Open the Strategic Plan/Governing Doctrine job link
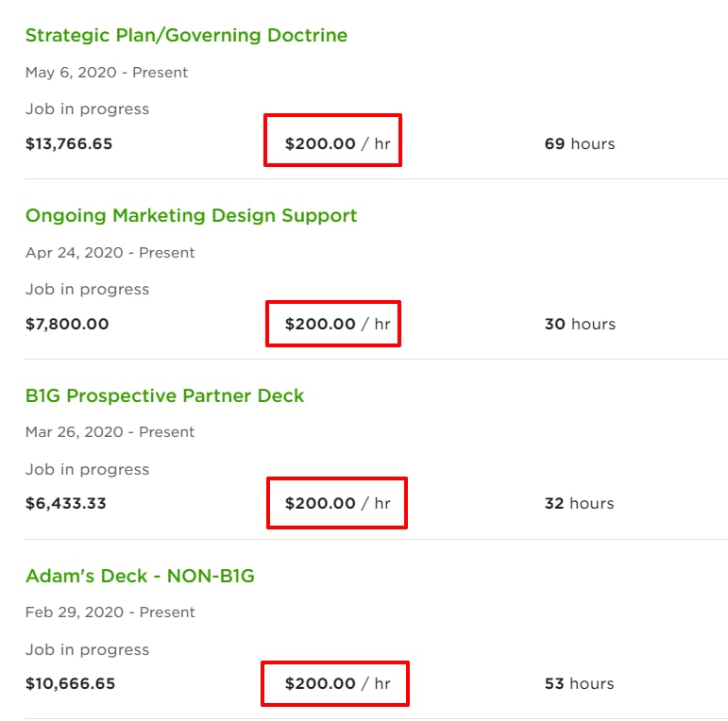 tap(186, 36)
